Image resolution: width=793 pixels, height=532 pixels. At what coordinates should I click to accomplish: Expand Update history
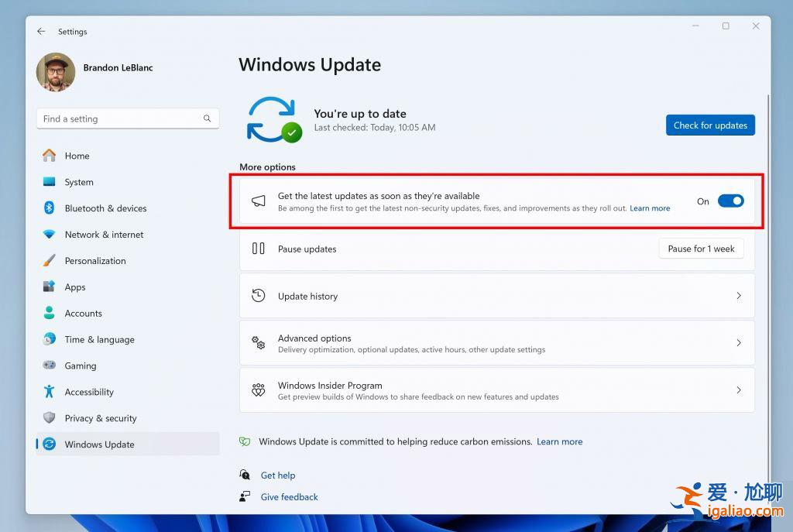tap(496, 296)
